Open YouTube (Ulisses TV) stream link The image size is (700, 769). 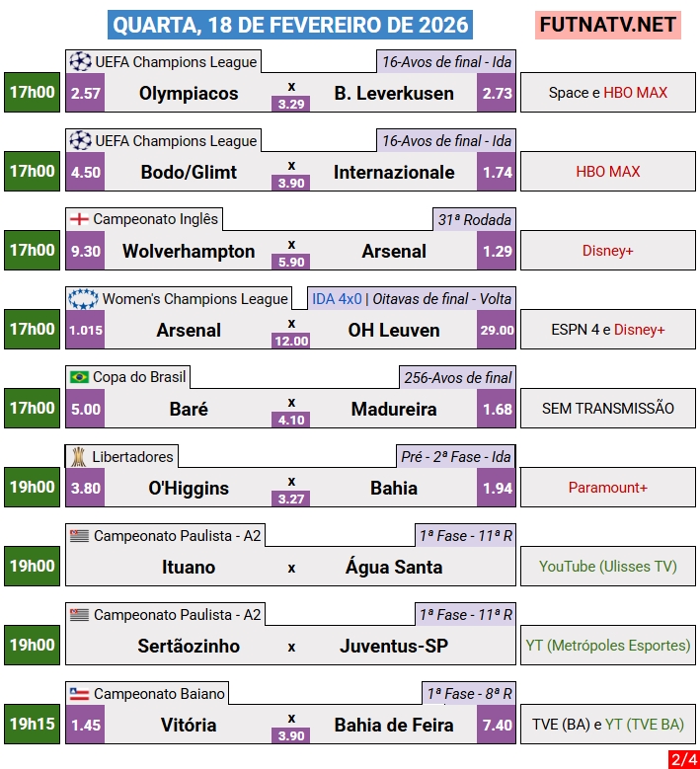coord(607,567)
